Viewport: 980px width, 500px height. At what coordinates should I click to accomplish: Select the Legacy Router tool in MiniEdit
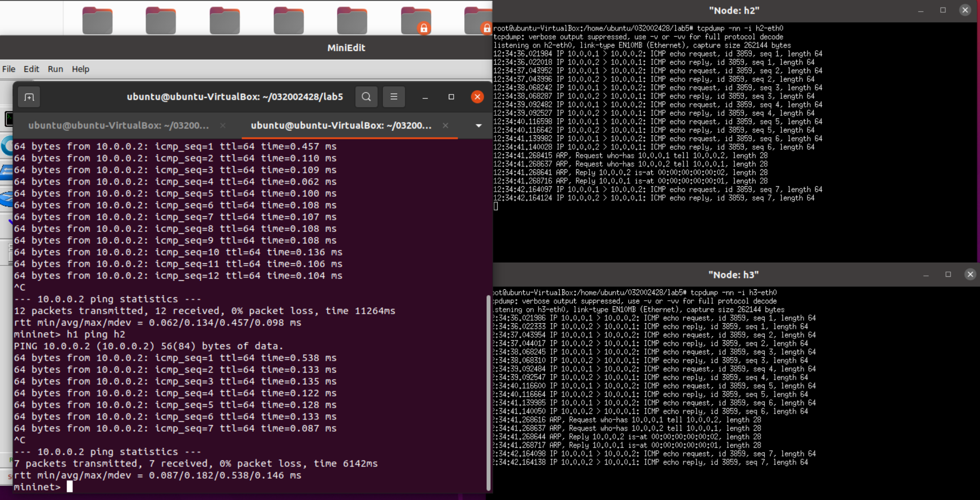click(x=6, y=198)
